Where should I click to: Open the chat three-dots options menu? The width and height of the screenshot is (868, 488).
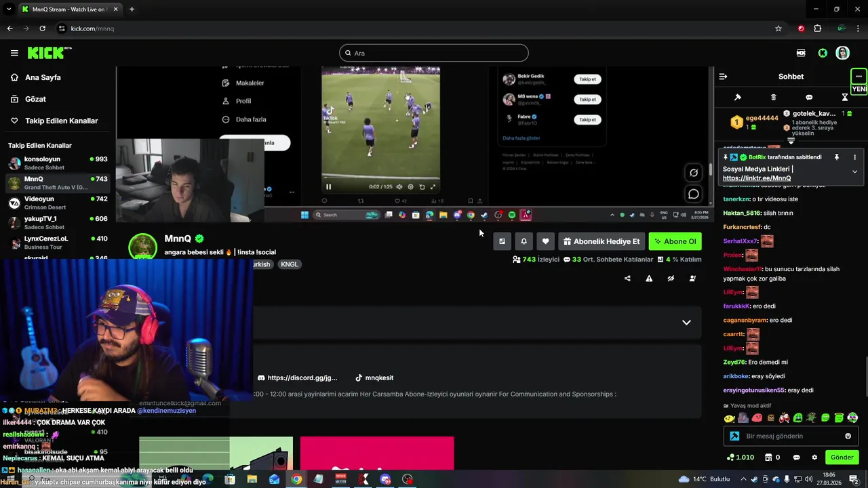(859, 76)
